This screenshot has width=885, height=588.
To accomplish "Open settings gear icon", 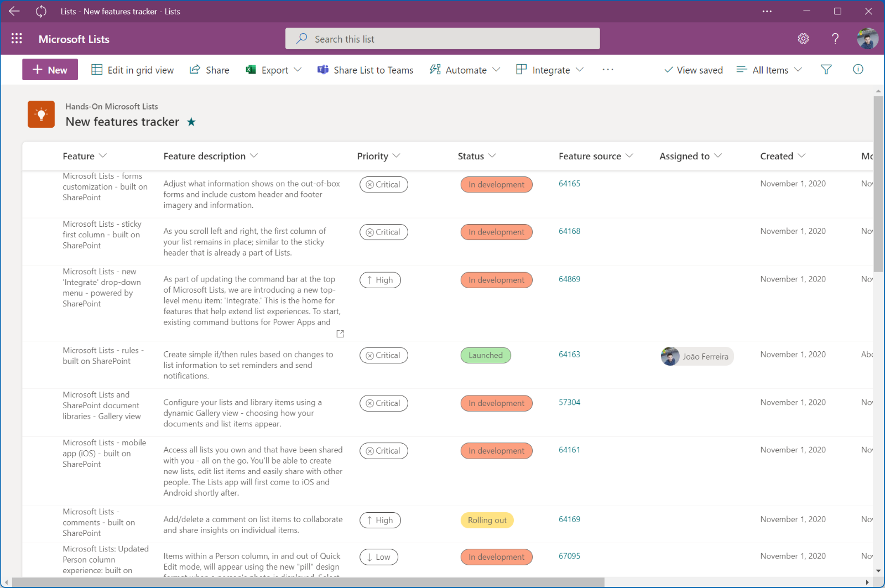I will (x=803, y=38).
